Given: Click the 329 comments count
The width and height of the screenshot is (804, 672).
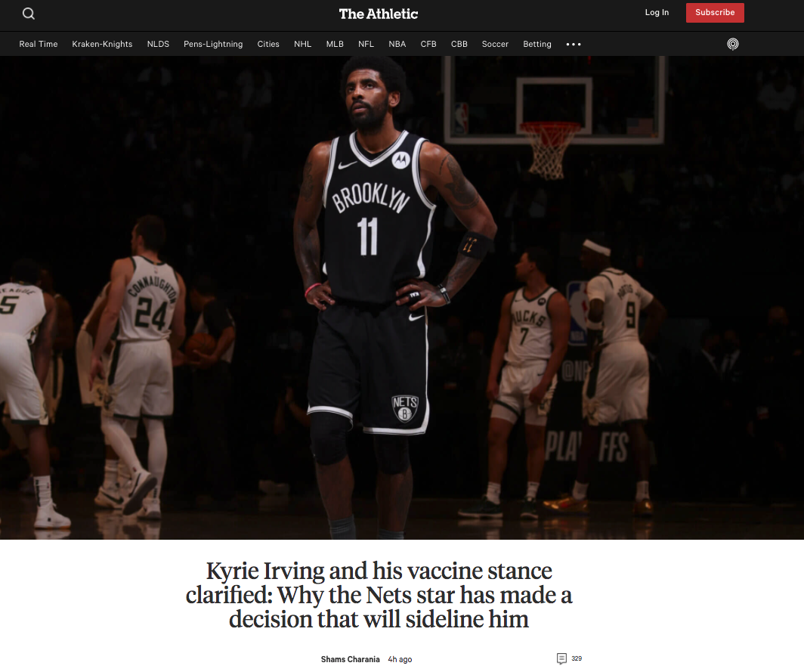Looking at the screenshot, I should pos(577,658).
